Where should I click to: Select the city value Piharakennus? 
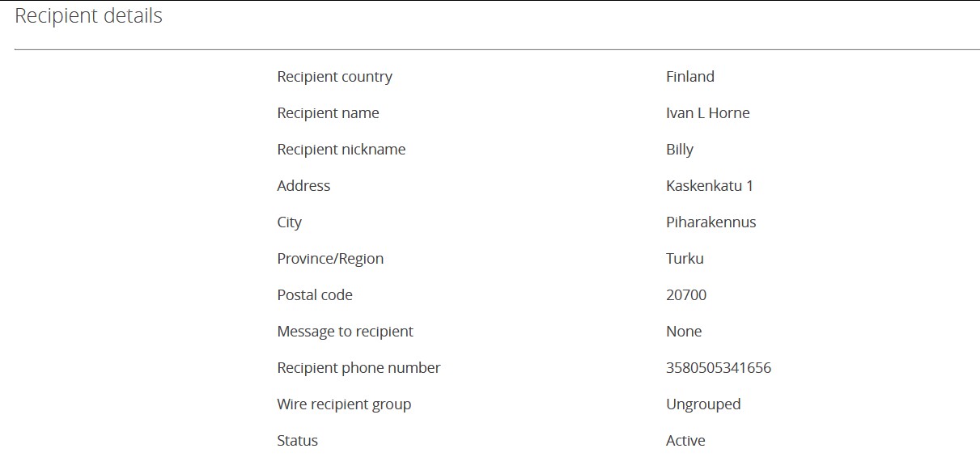pos(711,222)
